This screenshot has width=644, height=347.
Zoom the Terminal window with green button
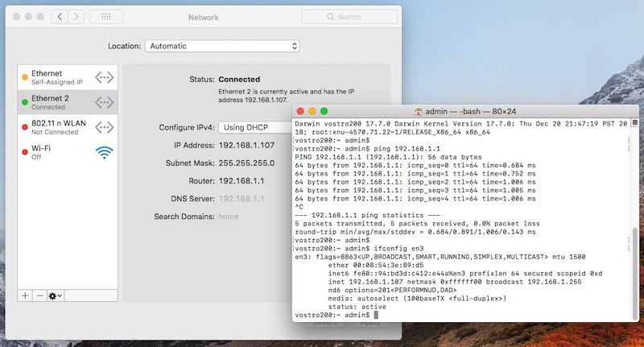point(324,111)
